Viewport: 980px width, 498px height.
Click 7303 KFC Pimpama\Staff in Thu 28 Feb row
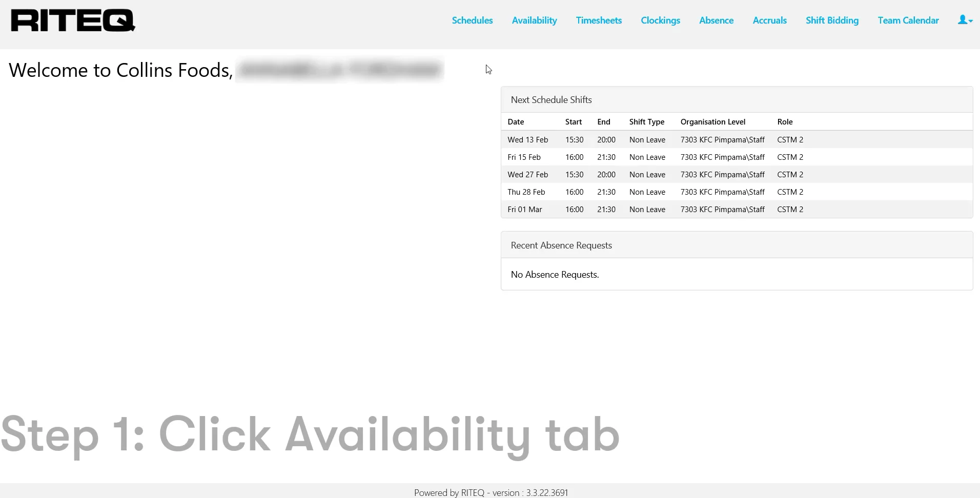point(723,192)
